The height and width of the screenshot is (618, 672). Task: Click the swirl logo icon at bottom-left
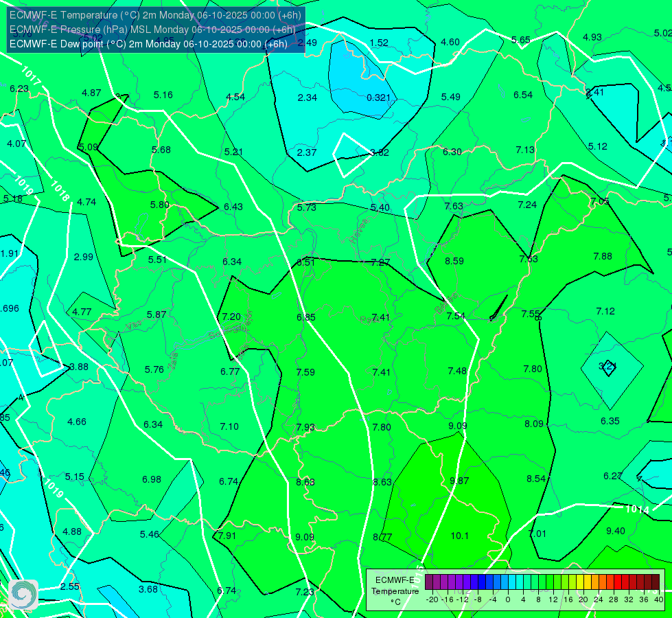[x=23, y=595]
